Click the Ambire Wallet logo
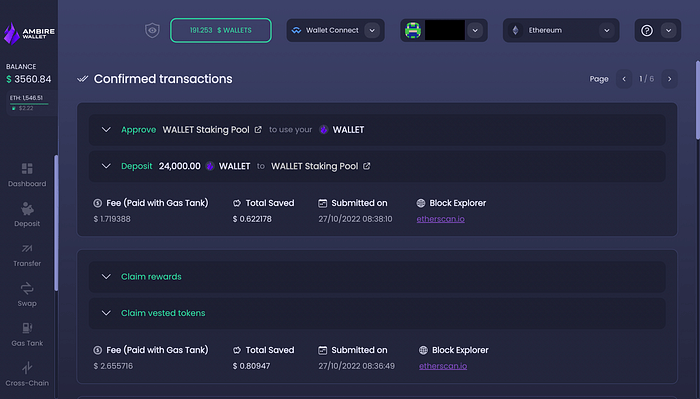This screenshot has width=700, height=399. [29, 33]
